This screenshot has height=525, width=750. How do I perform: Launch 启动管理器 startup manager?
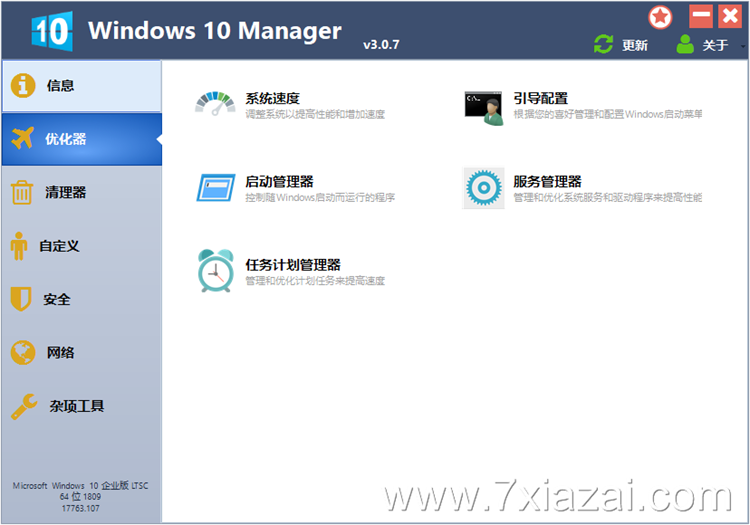point(279,182)
